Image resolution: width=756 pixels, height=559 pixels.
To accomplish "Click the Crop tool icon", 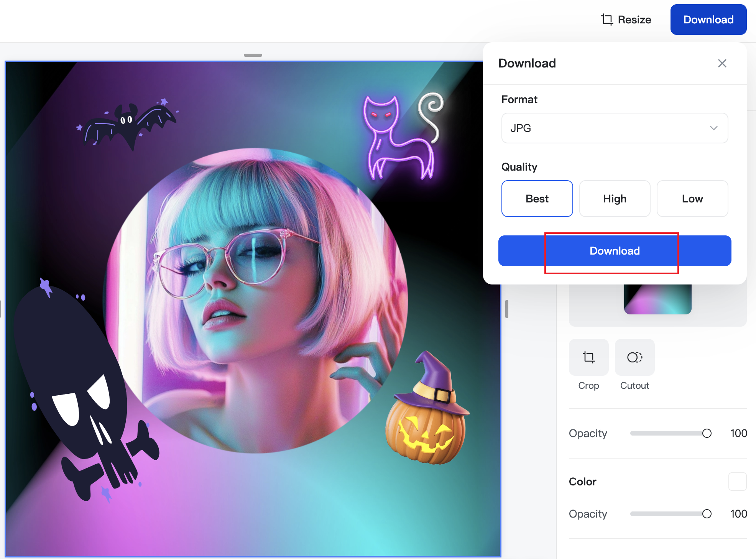I will pos(588,357).
